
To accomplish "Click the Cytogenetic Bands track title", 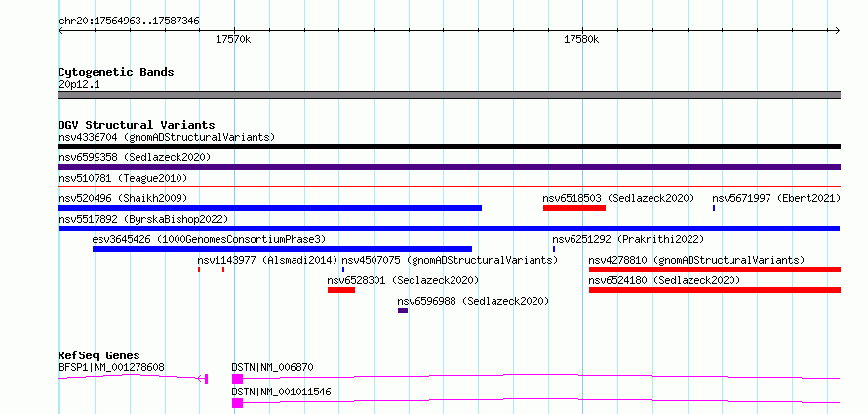I will 116,72.
